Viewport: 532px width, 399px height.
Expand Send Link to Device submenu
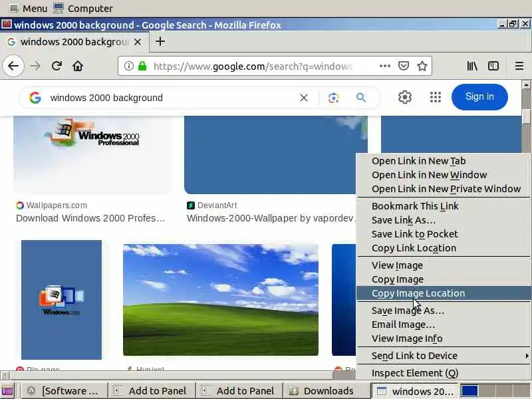[444, 356]
